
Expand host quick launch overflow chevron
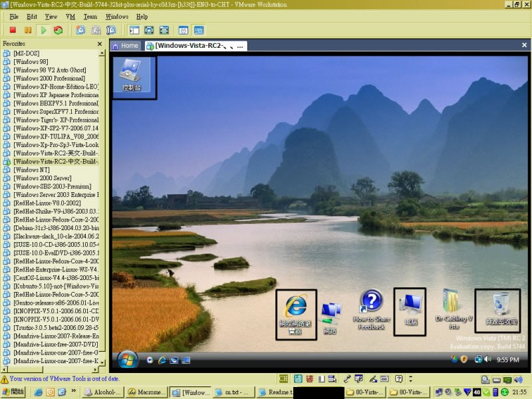click(x=73, y=391)
